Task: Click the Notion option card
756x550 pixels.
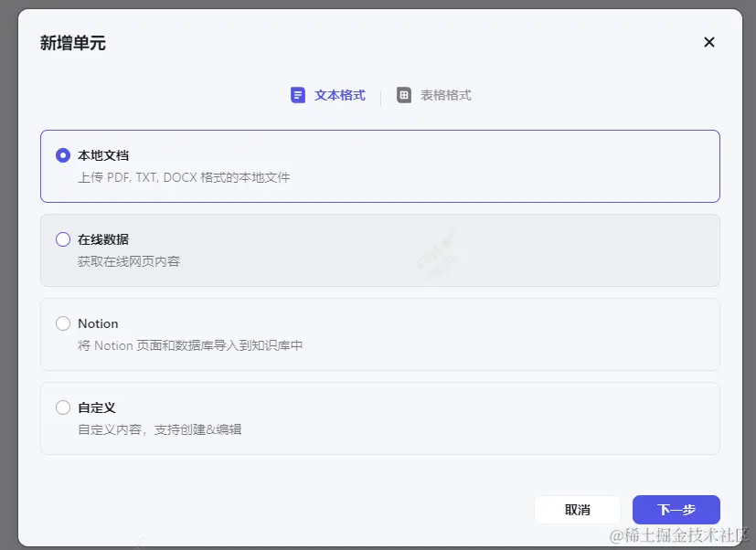Action: pyautogui.click(x=379, y=334)
